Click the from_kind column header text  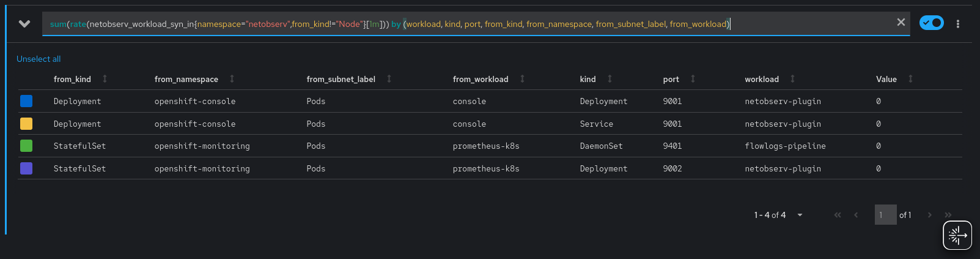(72, 79)
